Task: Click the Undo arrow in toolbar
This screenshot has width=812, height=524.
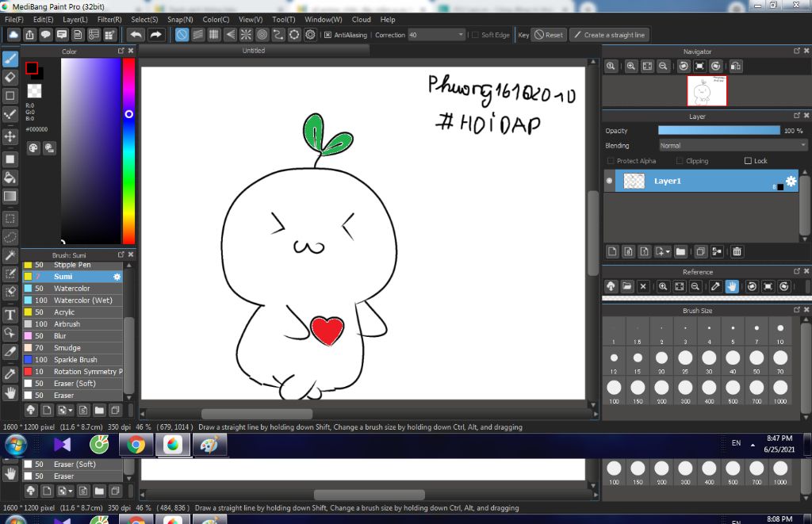Action: point(136,35)
